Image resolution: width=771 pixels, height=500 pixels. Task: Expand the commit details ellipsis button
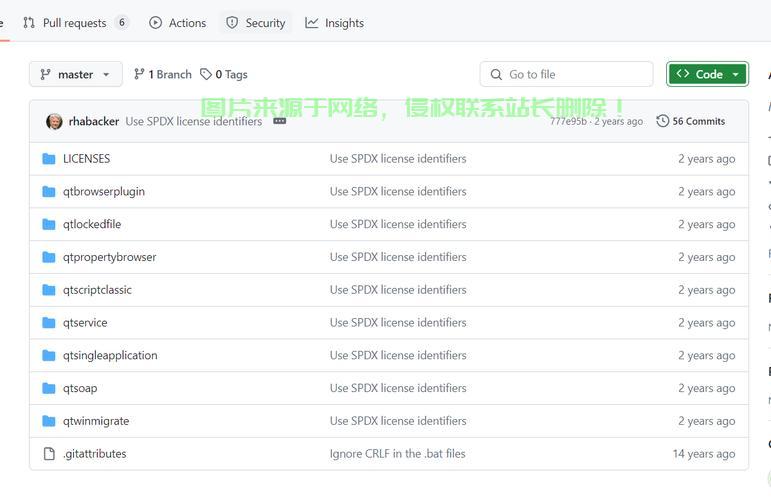[x=280, y=121]
